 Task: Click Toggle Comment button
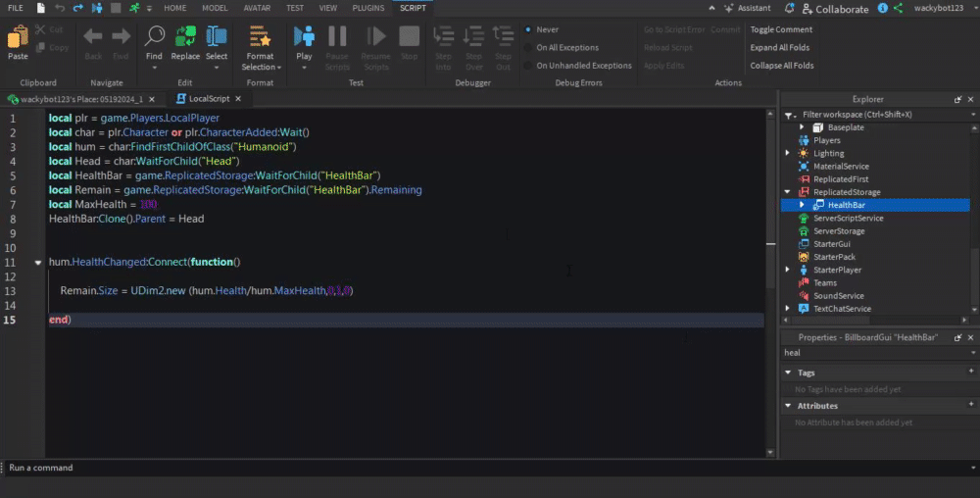pyautogui.click(x=781, y=29)
